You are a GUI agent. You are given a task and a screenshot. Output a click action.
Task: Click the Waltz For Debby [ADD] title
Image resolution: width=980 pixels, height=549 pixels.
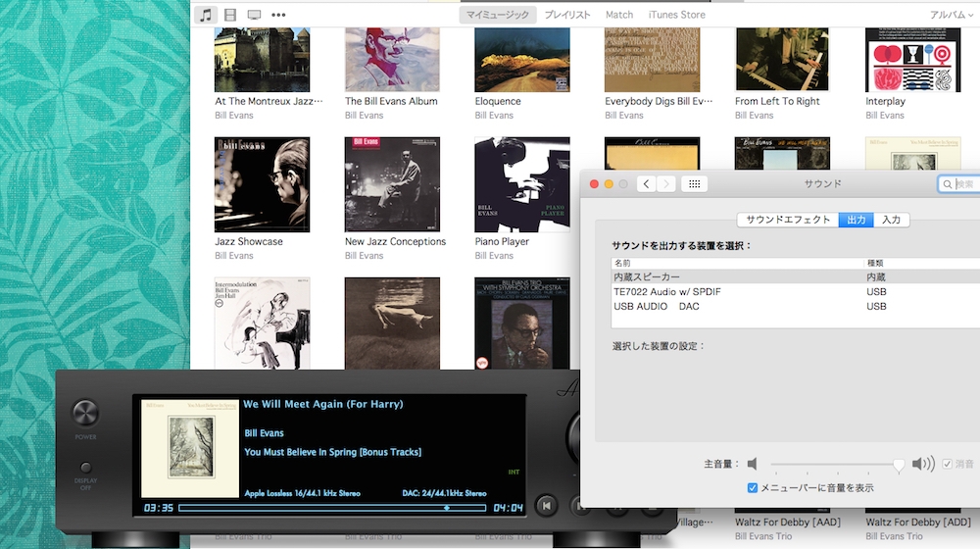coord(918,523)
